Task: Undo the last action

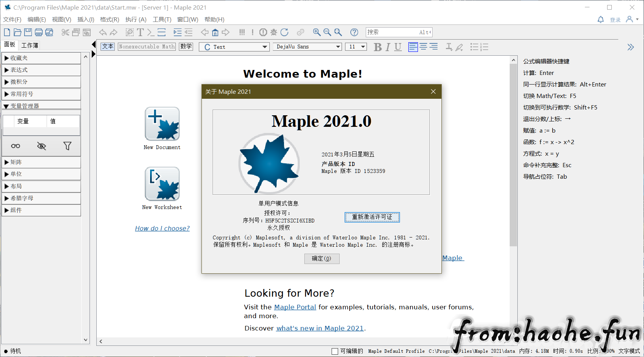Action: [x=103, y=32]
